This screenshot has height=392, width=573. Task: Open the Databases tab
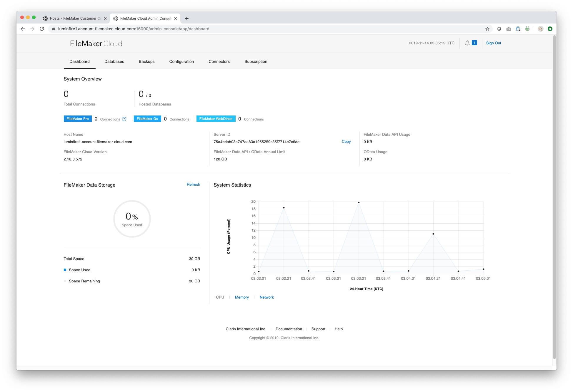point(114,61)
